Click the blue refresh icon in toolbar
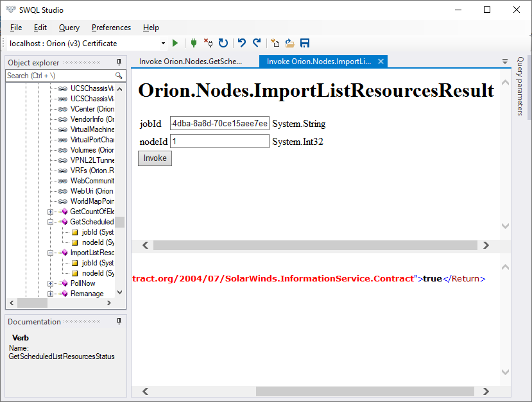The width and height of the screenshot is (532, 402). [223, 43]
